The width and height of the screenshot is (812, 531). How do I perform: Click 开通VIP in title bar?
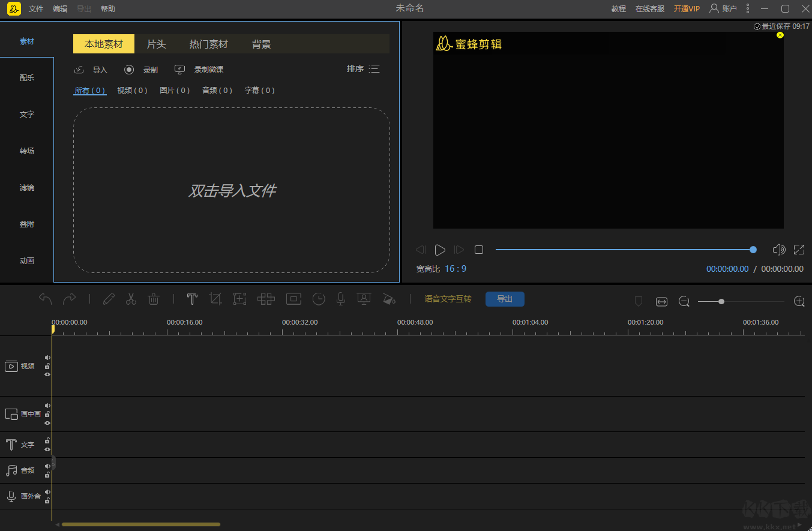coord(687,9)
